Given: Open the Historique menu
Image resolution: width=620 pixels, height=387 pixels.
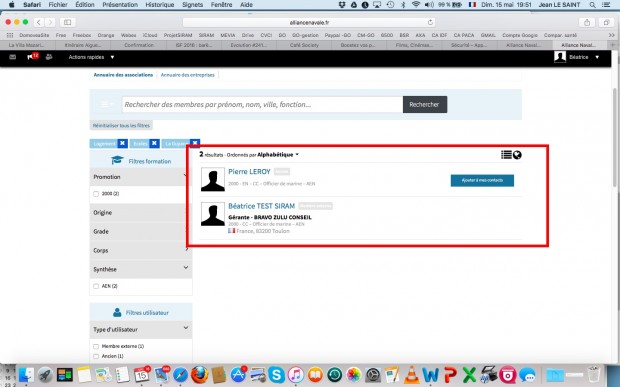Looking at the screenshot, I should [159, 5].
